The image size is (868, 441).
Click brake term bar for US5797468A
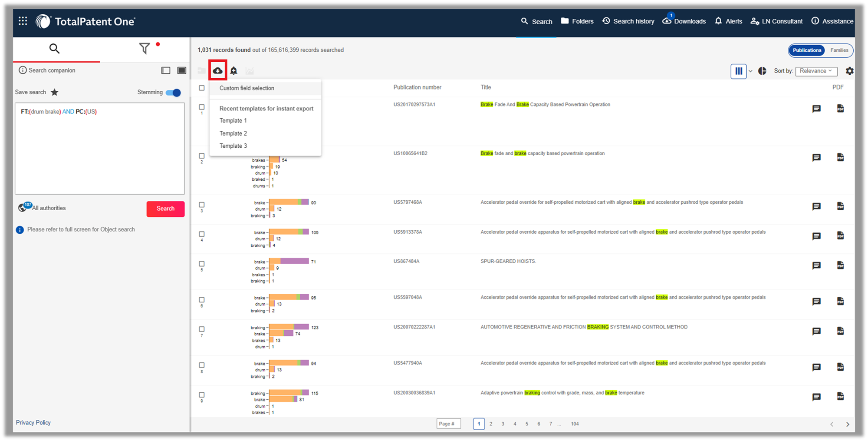click(x=289, y=202)
